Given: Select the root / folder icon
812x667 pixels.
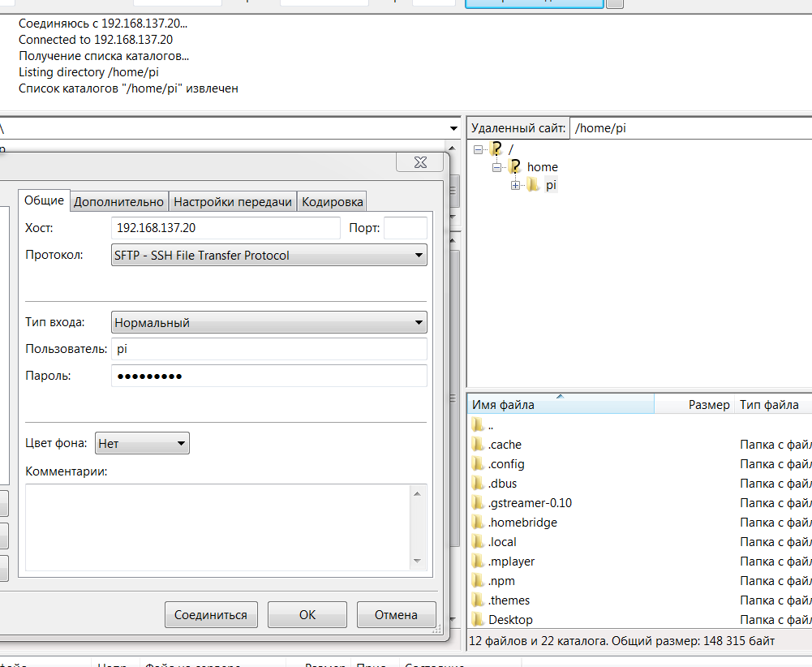Looking at the screenshot, I should (x=496, y=149).
